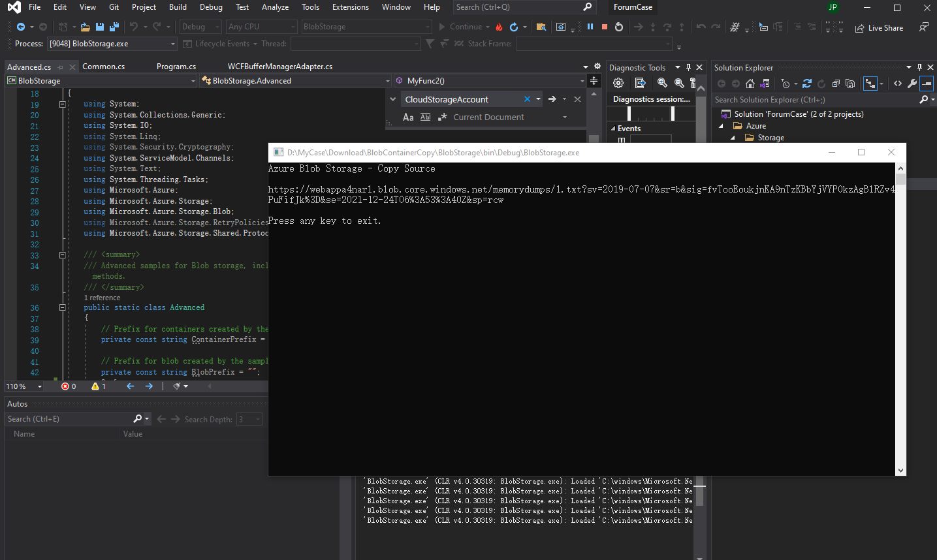
Task: Open the Debug configuration dropdown
Action: (199, 27)
